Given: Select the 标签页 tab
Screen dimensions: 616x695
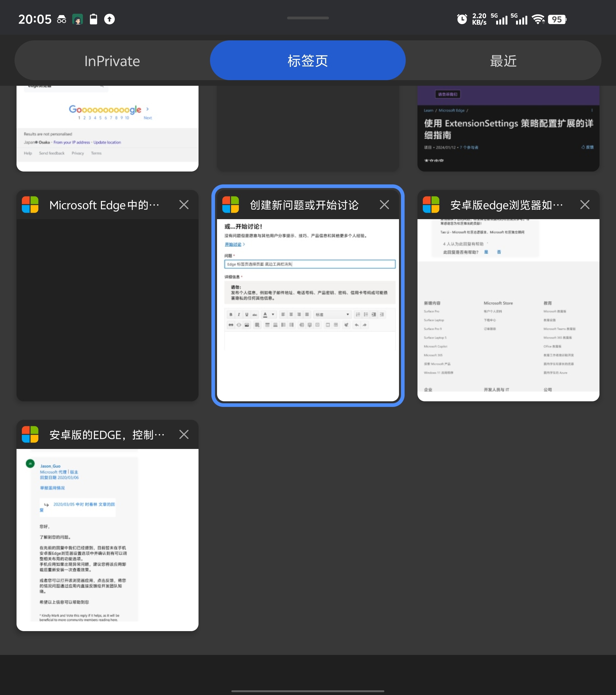Looking at the screenshot, I should click(307, 61).
